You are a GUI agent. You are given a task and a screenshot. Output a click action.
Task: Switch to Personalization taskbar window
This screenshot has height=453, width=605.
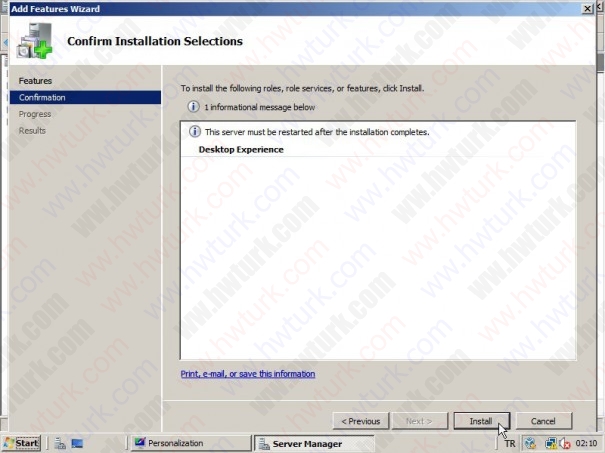click(191, 443)
